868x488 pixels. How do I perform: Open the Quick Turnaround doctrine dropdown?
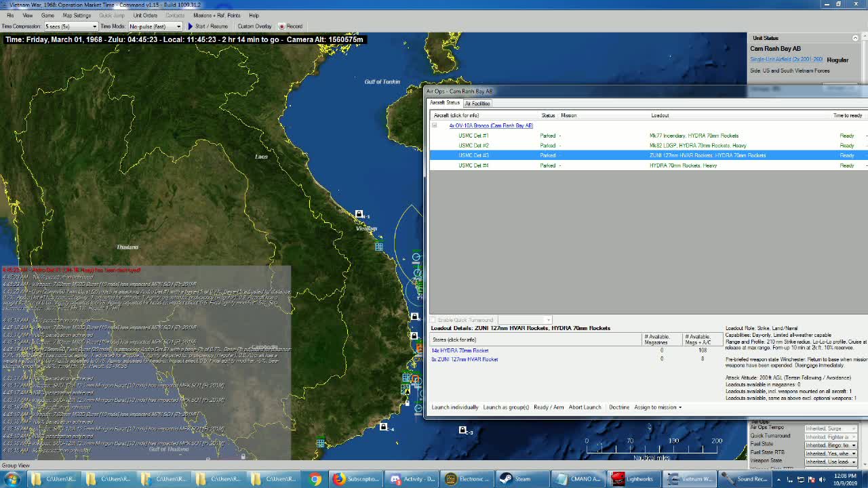tap(831, 436)
